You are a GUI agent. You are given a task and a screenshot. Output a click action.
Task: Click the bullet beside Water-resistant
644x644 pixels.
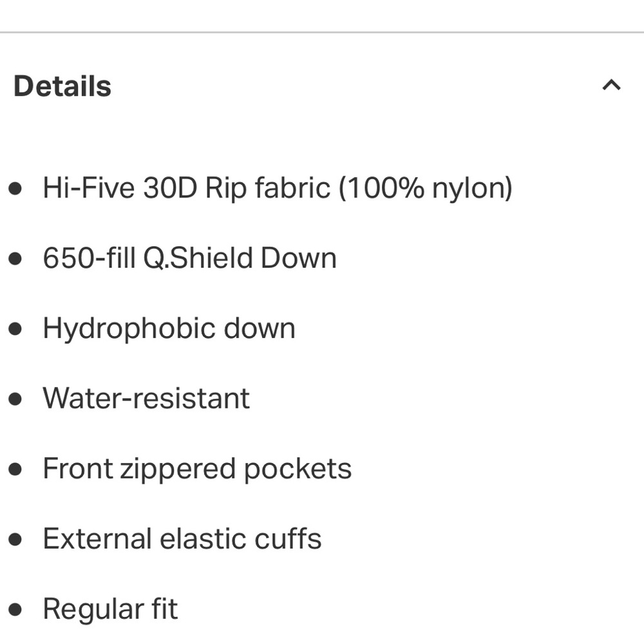(x=15, y=399)
